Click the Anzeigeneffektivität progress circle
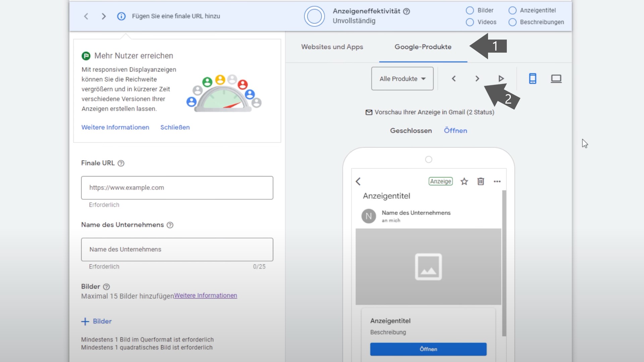This screenshot has width=644, height=362. (x=314, y=16)
